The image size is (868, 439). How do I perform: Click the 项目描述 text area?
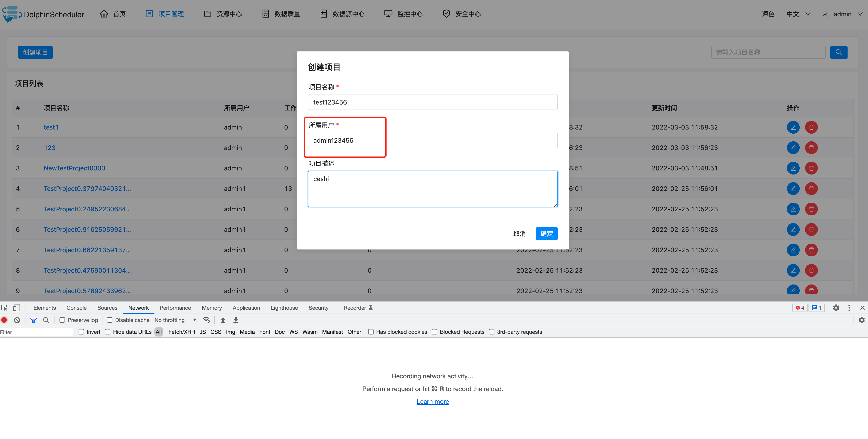click(x=433, y=189)
